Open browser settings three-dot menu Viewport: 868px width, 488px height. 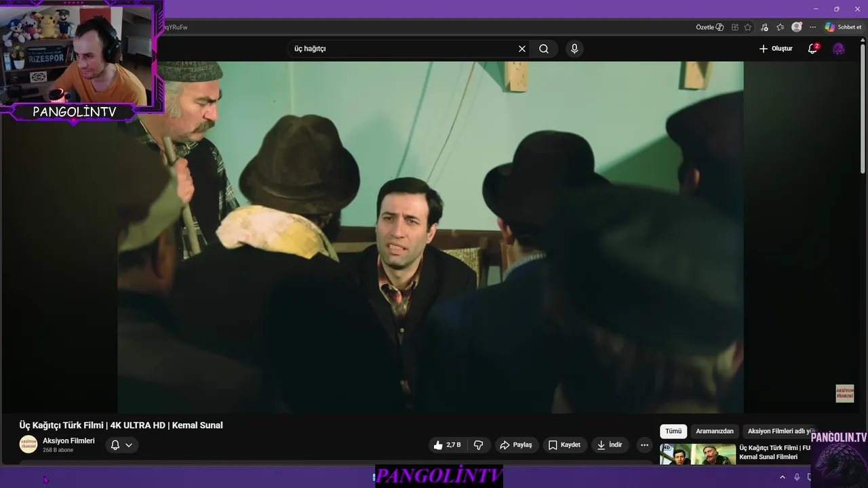click(812, 27)
